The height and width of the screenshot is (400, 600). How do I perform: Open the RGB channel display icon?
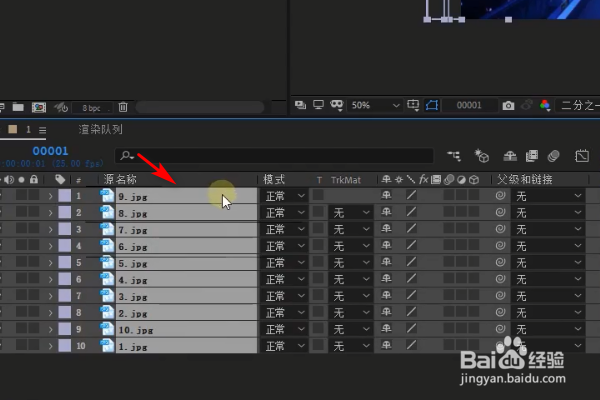[x=545, y=105]
